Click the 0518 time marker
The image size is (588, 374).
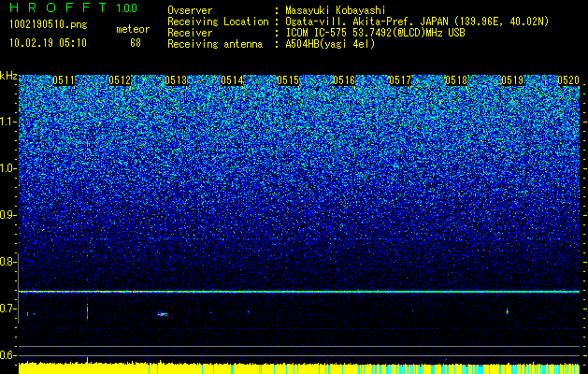(x=456, y=80)
